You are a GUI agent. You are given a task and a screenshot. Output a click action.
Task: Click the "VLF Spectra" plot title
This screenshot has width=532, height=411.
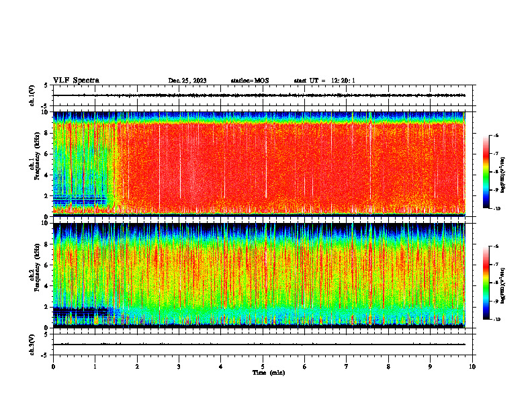pos(76,81)
